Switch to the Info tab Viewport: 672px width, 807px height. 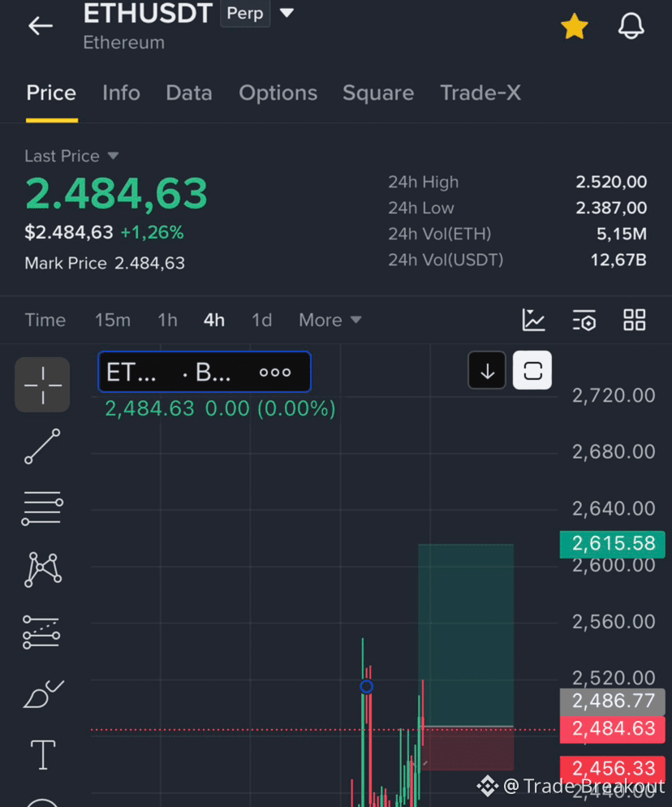122,93
